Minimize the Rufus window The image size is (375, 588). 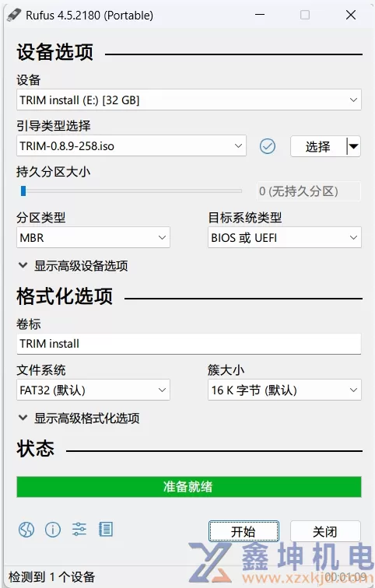260,15
